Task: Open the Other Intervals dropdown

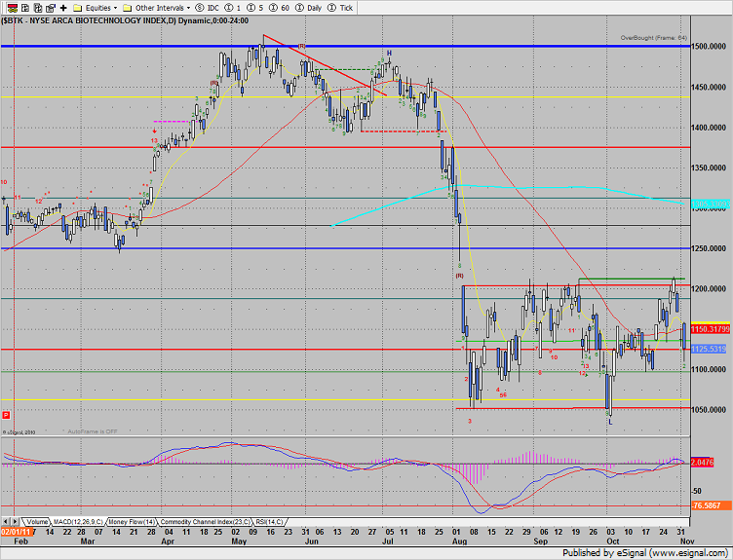Action: click(x=157, y=8)
